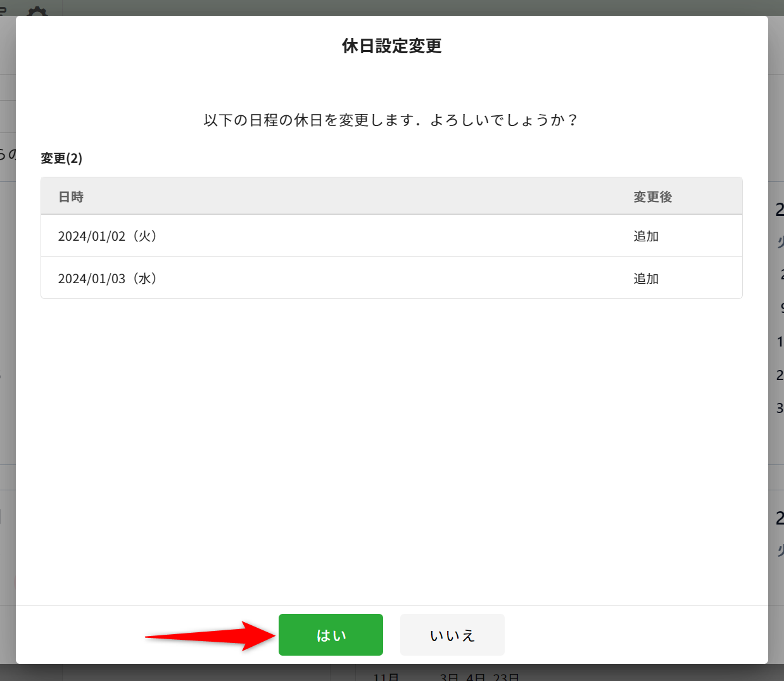
Task: Click the 2024/01/03（水） date row
Action: coord(108,279)
